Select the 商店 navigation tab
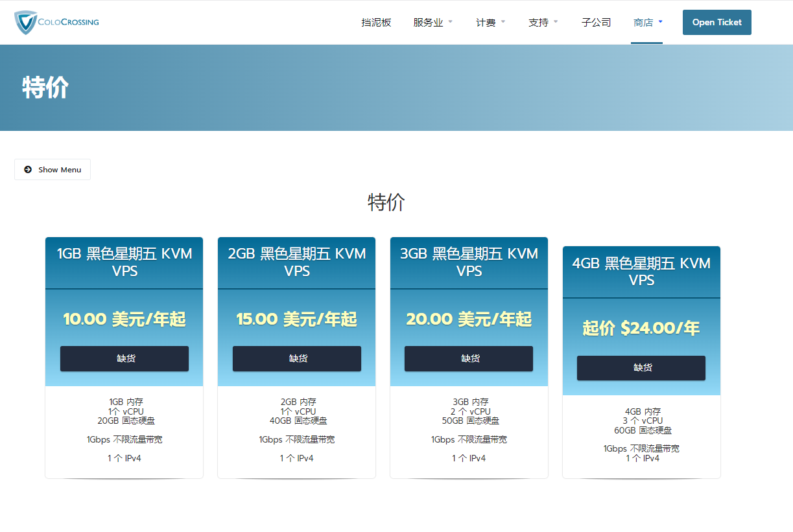 coord(643,23)
